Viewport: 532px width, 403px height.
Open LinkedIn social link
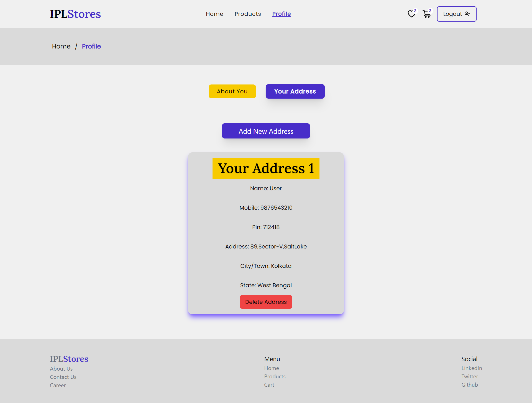[x=472, y=368]
